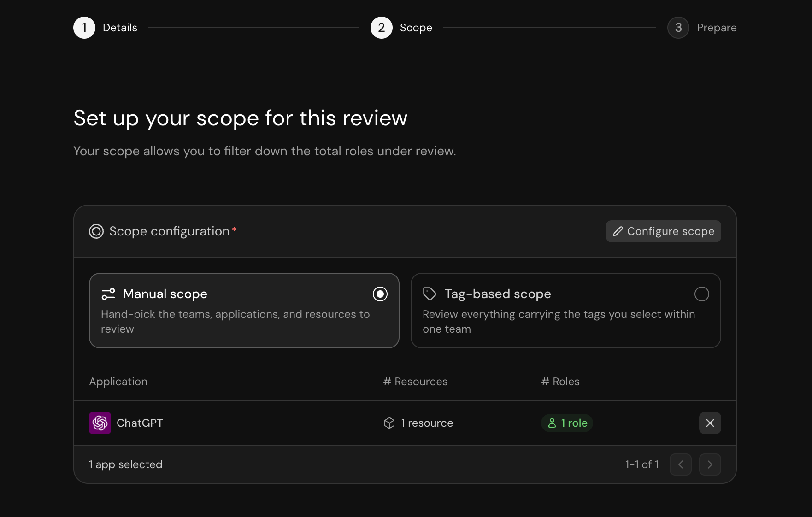
Task: Click the ChatGPT application logo icon
Action: pos(100,423)
